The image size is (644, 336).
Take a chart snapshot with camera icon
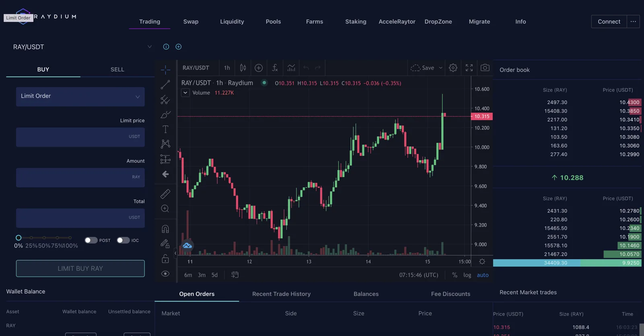click(x=485, y=68)
